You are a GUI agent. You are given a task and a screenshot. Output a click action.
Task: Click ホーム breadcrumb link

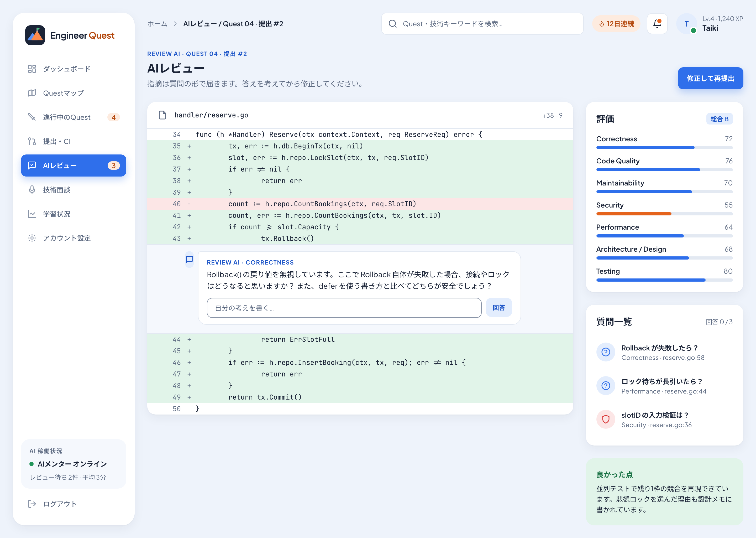(x=157, y=24)
